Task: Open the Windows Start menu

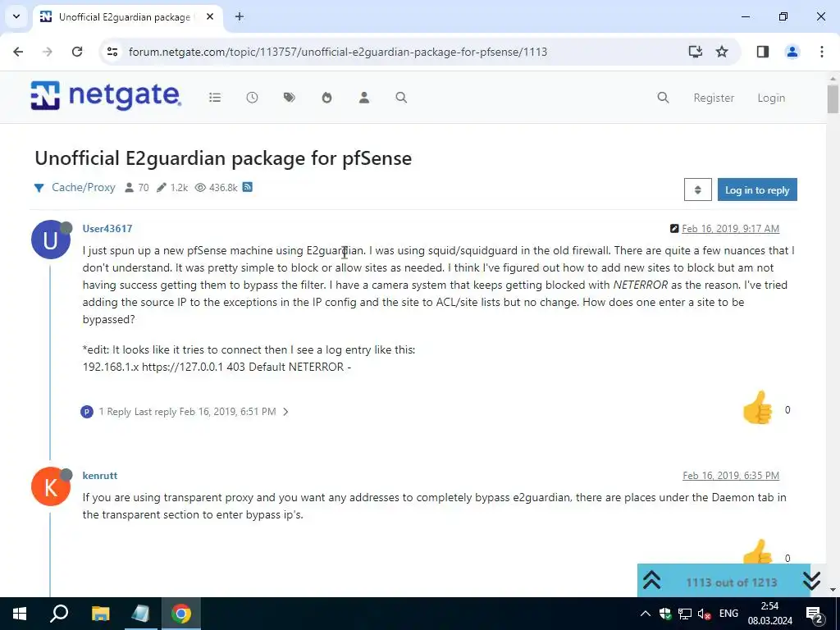Action: point(20,614)
